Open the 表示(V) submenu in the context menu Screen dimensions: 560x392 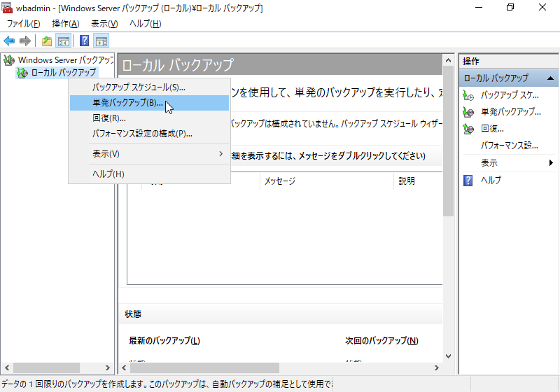[x=149, y=154]
